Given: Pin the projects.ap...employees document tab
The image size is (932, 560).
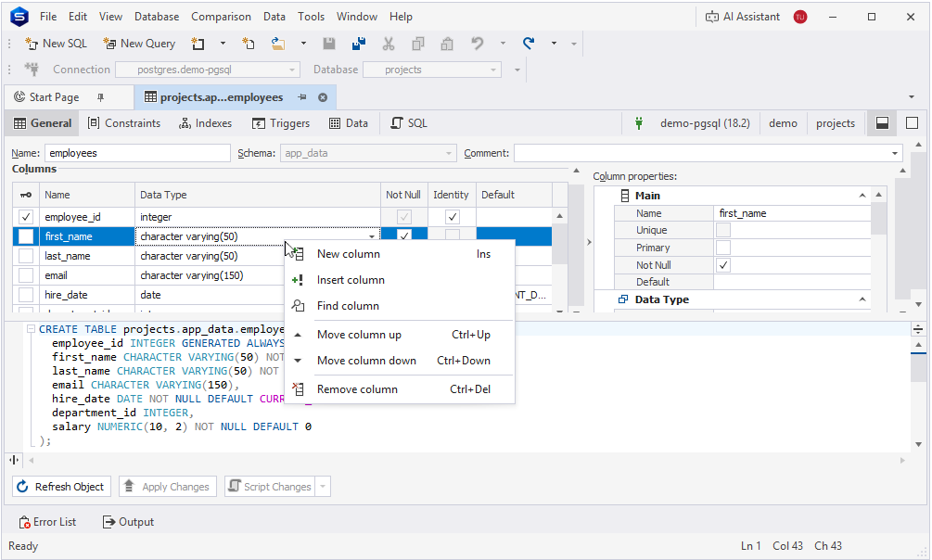Looking at the screenshot, I should [x=302, y=97].
